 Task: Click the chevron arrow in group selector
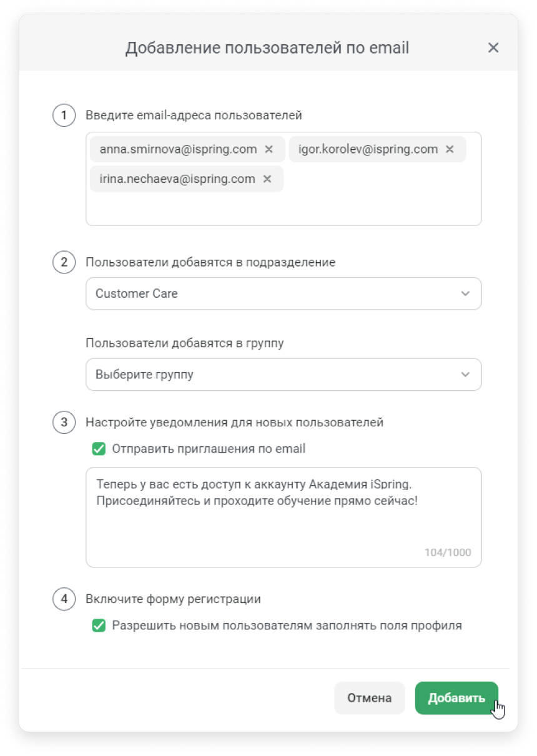465,375
